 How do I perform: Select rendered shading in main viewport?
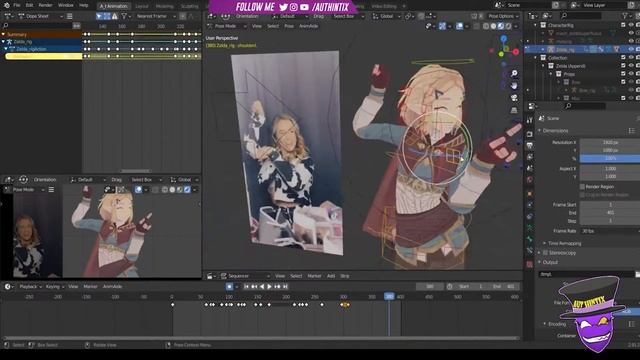tap(508, 26)
